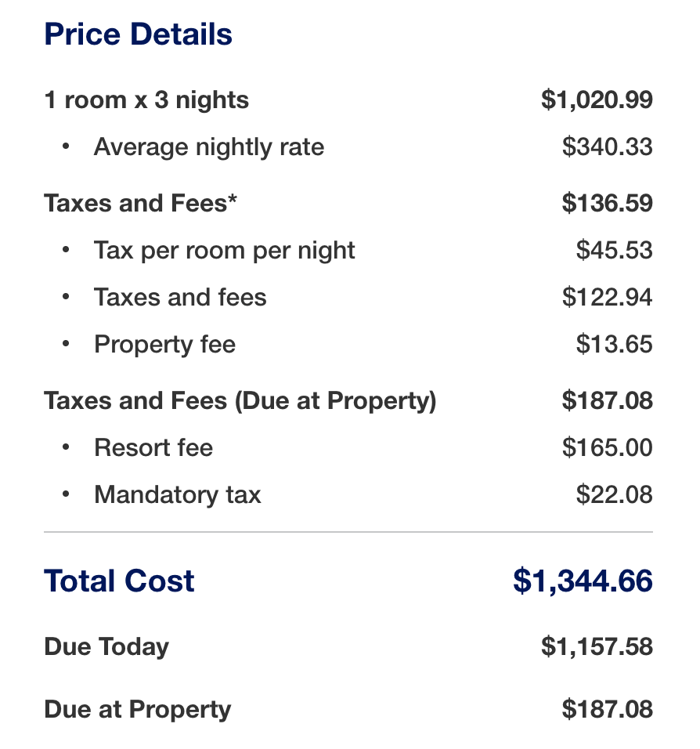Click the Average nightly rate line
The height and width of the screenshot is (749, 700).
pos(208,147)
